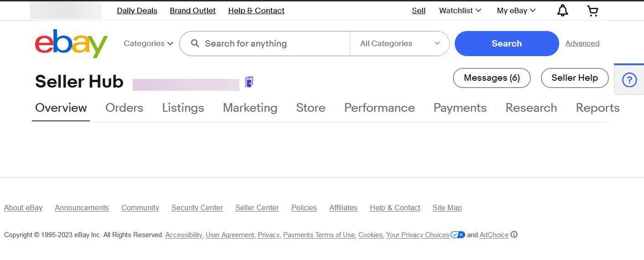The height and width of the screenshot is (260, 644).
Task: Click the store icon beside Seller Hub
Action: (249, 82)
